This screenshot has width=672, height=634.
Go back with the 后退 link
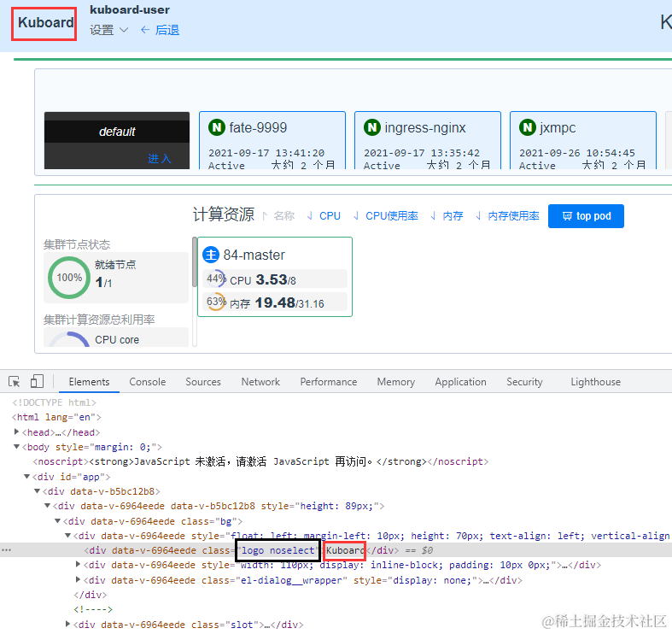[161, 30]
